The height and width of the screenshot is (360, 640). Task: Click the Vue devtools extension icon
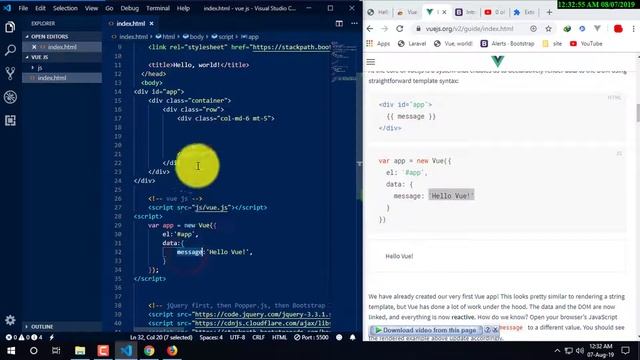click(597, 29)
